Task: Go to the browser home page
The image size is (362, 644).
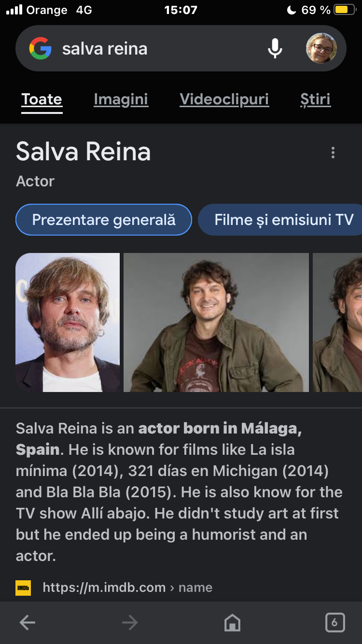Action: pyautogui.click(x=232, y=623)
